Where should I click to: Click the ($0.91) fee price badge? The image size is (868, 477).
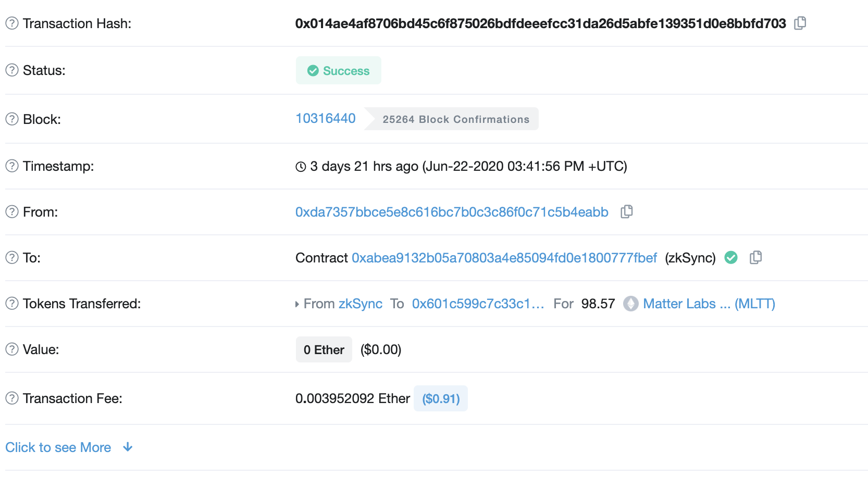pyautogui.click(x=441, y=398)
